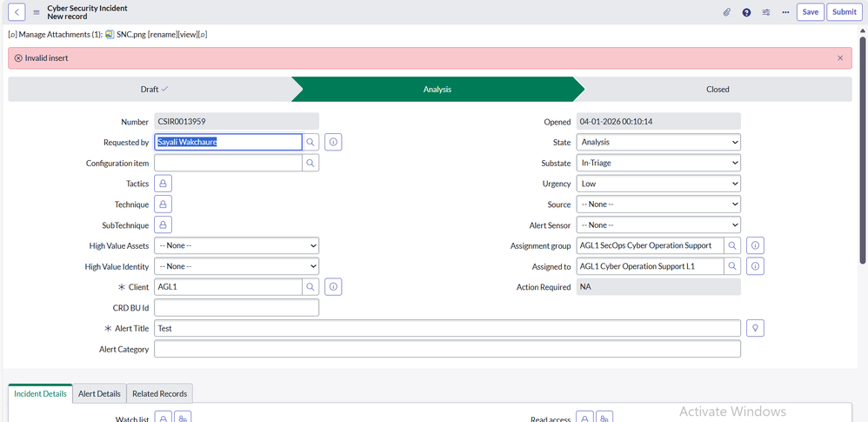Add me to Watch list icon
The height and width of the screenshot is (422, 868).
click(184, 419)
